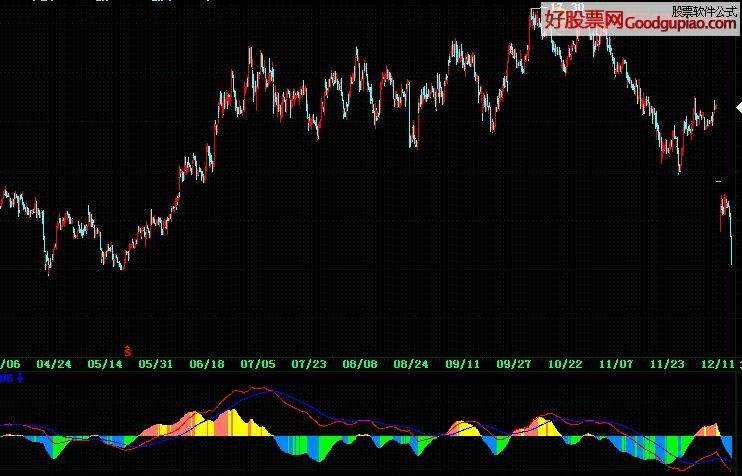Click the red S signal marker

coord(128,351)
